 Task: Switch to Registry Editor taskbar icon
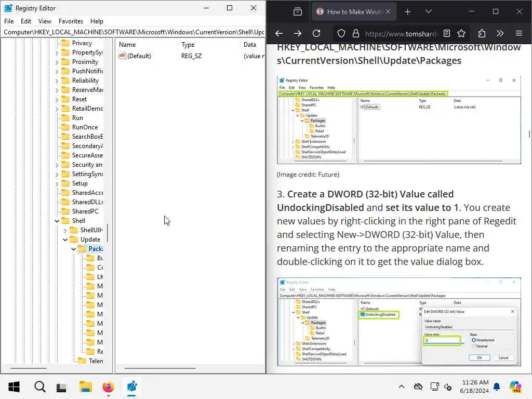131,387
